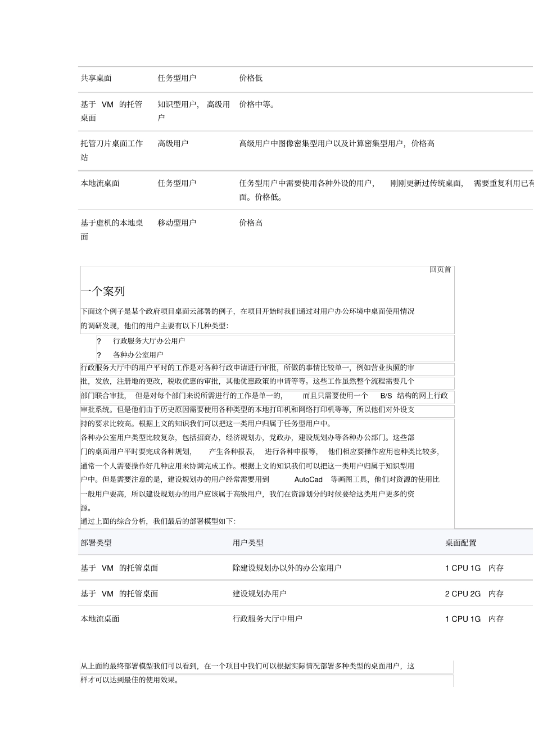The image size is (534, 756).
Task: Click the 价格低 cell in 共享桌面 row
Action: (x=251, y=78)
